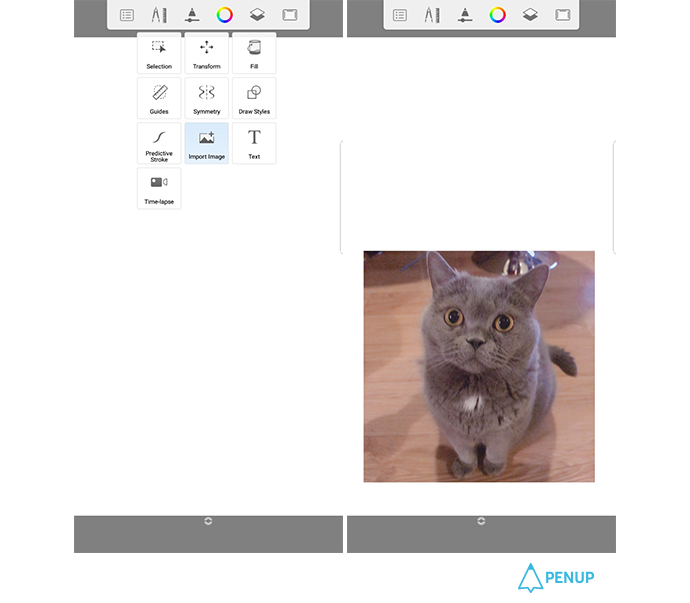Viewport: 690px width, 603px height.
Task: Open the Guides tool
Action: [x=159, y=98]
